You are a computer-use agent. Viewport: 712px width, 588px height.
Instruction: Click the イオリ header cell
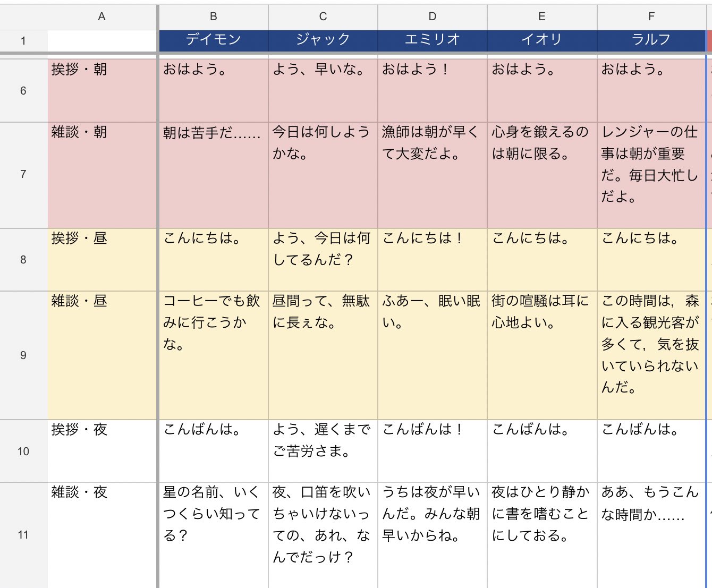click(x=542, y=41)
